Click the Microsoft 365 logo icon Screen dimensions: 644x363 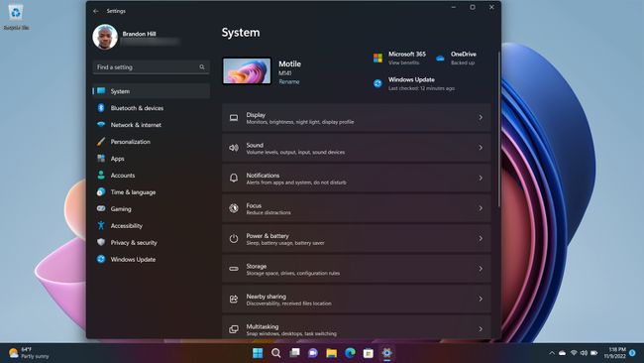coord(377,58)
